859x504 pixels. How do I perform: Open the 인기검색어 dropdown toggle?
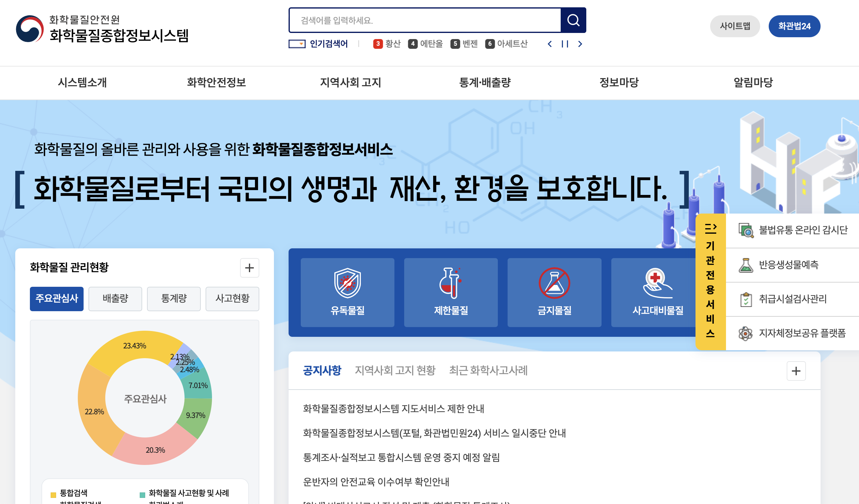(x=297, y=44)
